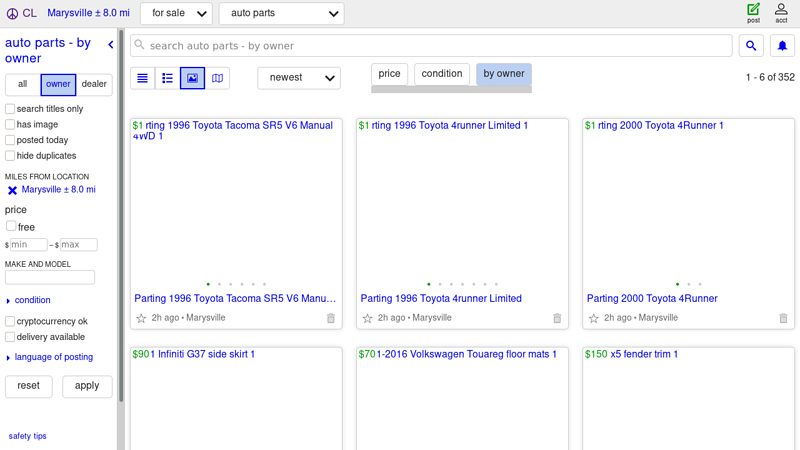800x450 pixels.
Task: Enable the delivery available checkbox
Action: 10,337
